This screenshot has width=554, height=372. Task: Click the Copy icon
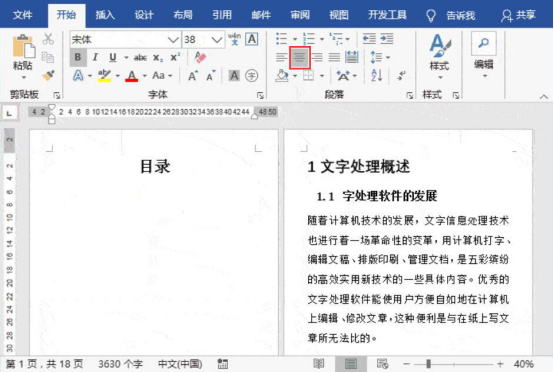(48, 57)
